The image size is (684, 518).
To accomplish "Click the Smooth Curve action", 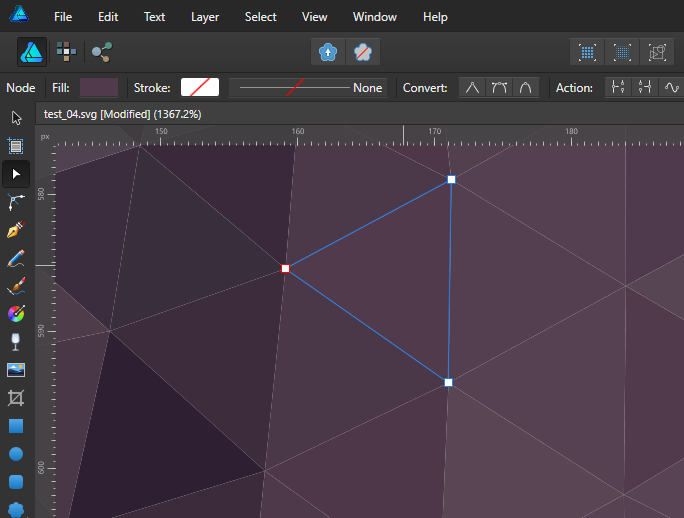I will pos(671,87).
